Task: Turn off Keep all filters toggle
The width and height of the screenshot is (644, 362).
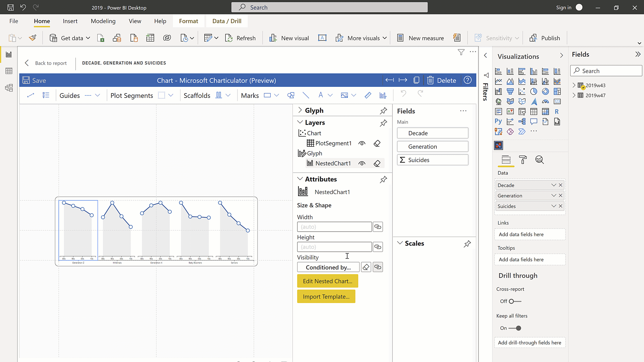Action: pos(515,328)
